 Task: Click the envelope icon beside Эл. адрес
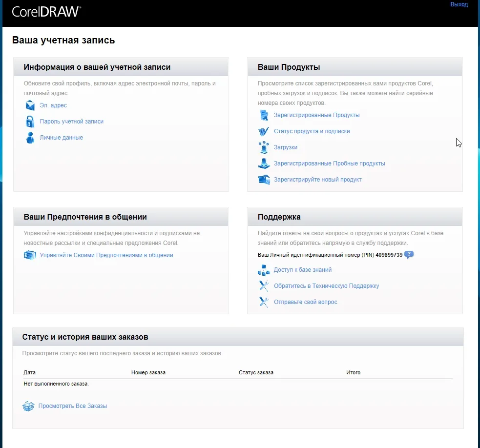(30, 105)
